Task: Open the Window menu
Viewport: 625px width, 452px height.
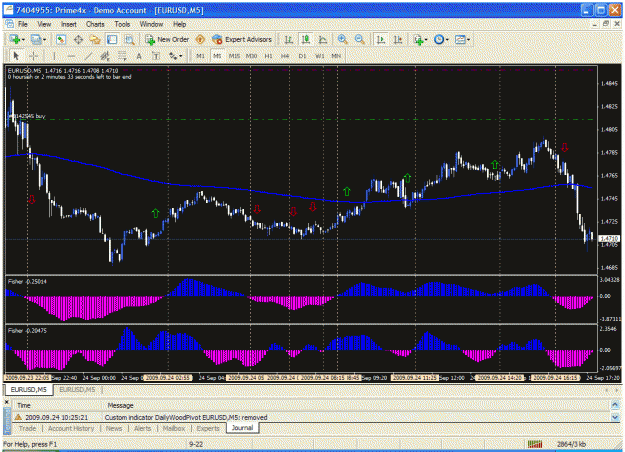Action: click(151, 24)
